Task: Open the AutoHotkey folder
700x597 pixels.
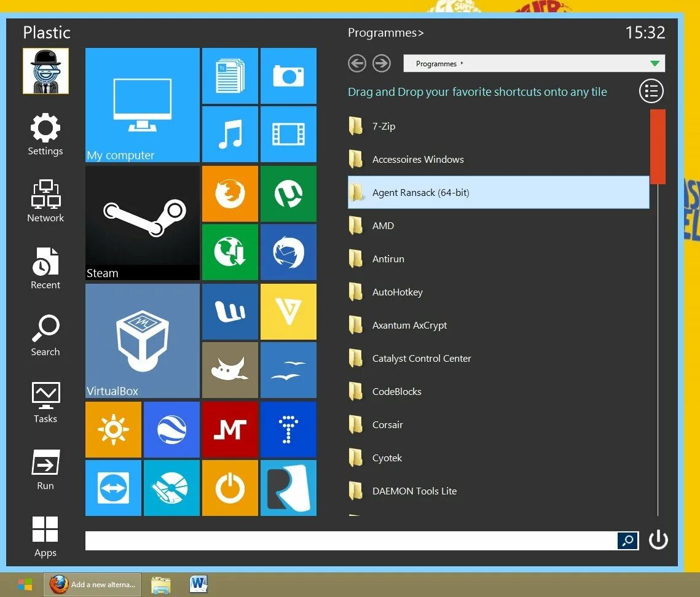Action: tap(498, 292)
